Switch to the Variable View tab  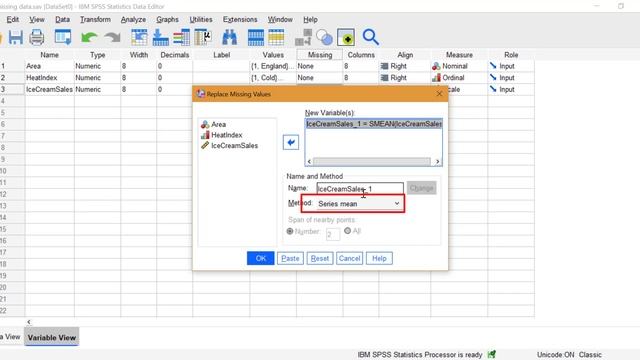(52, 338)
